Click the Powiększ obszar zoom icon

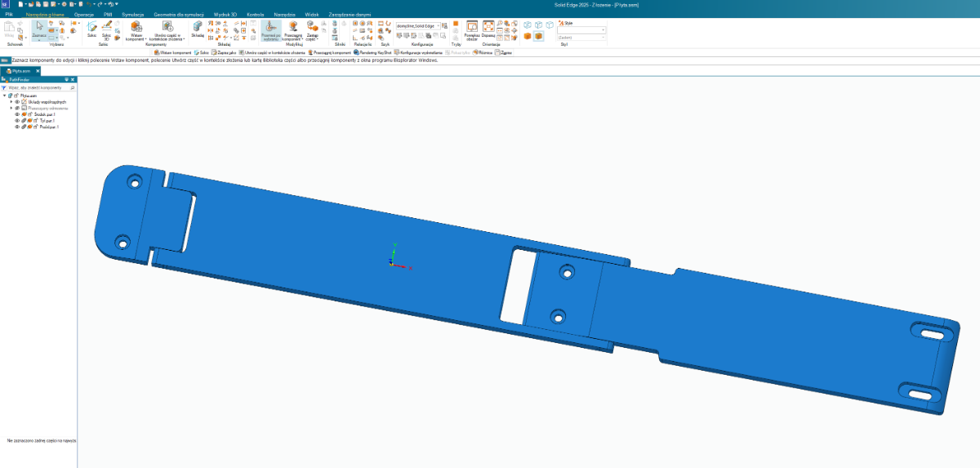[x=471, y=29]
